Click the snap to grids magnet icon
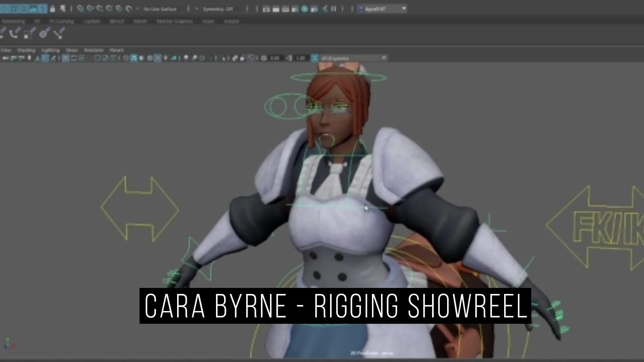Screen dimensions: 644x362 80,9
